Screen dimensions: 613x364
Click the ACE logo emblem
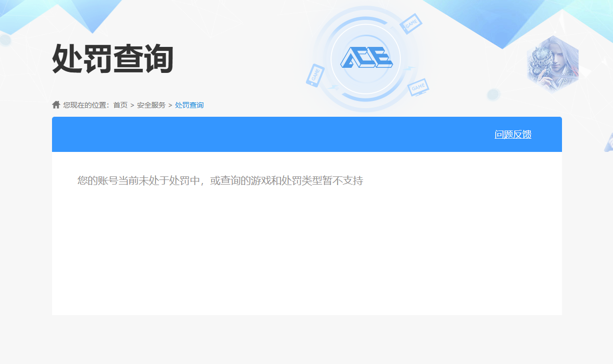[x=366, y=59]
